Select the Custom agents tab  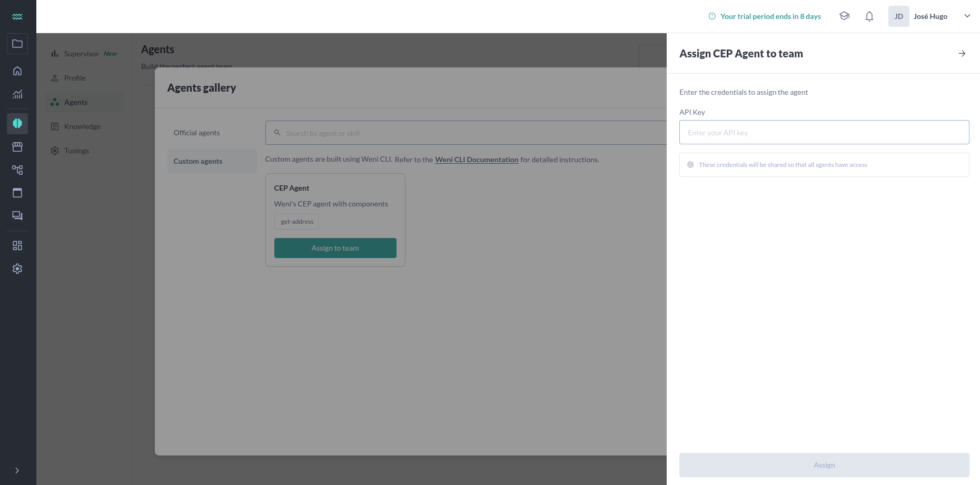click(198, 161)
